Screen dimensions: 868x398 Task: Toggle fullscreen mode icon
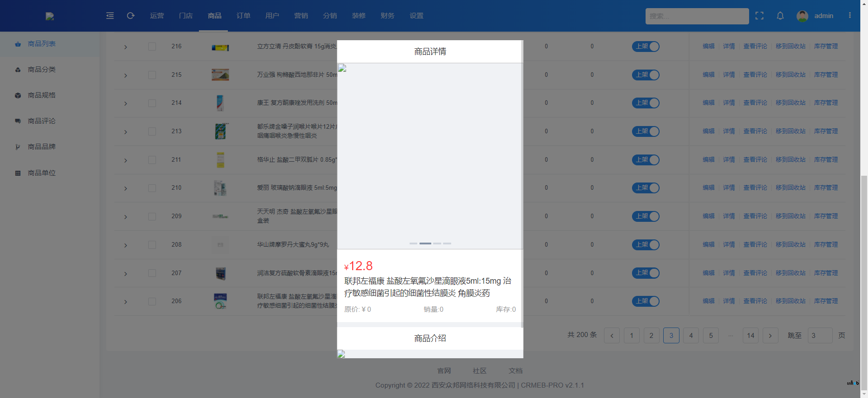(759, 16)
